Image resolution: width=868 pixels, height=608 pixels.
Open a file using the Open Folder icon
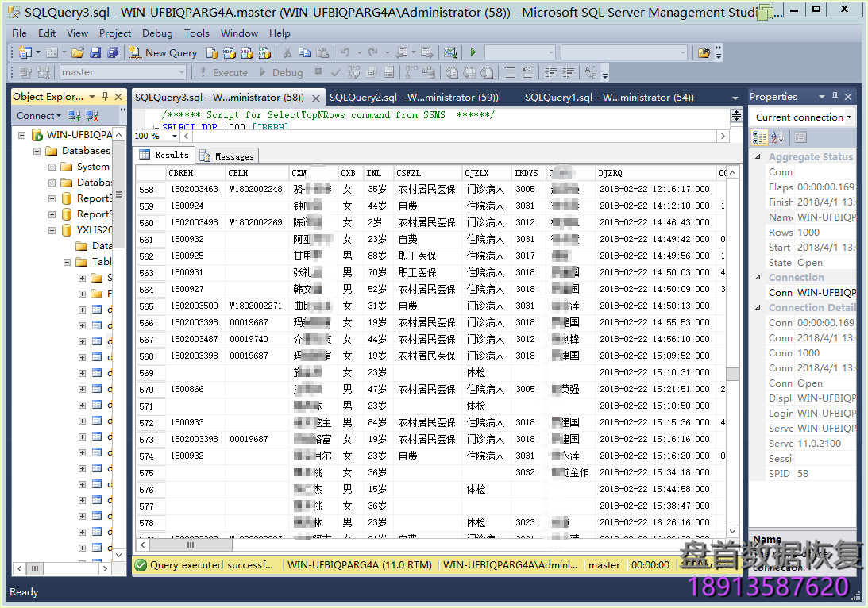tap(75, 52)
